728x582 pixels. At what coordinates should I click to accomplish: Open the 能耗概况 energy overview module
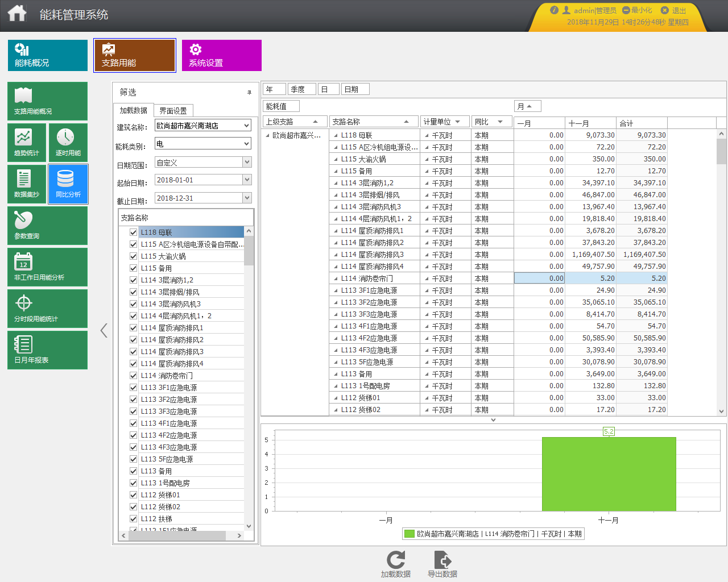[48, 55]
